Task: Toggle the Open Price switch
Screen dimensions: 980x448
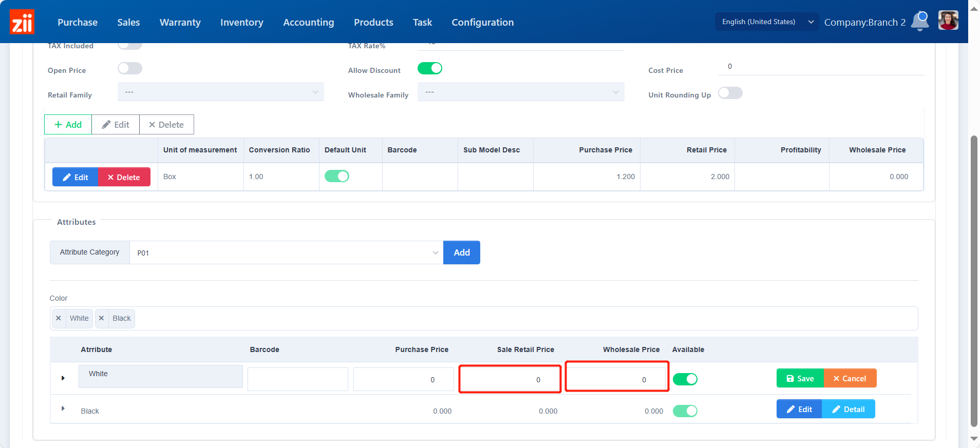Action: [x=130, y=68]
